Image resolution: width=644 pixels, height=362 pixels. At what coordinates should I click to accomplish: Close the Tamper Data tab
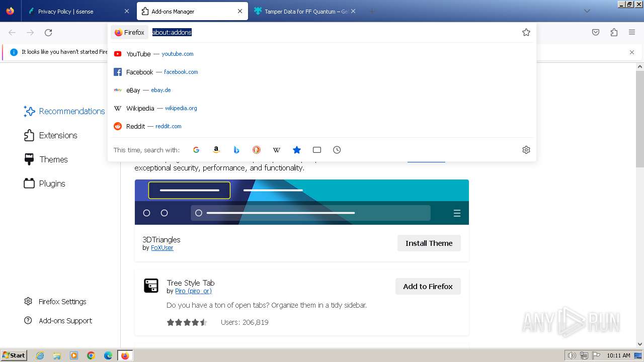click(353, 11)
